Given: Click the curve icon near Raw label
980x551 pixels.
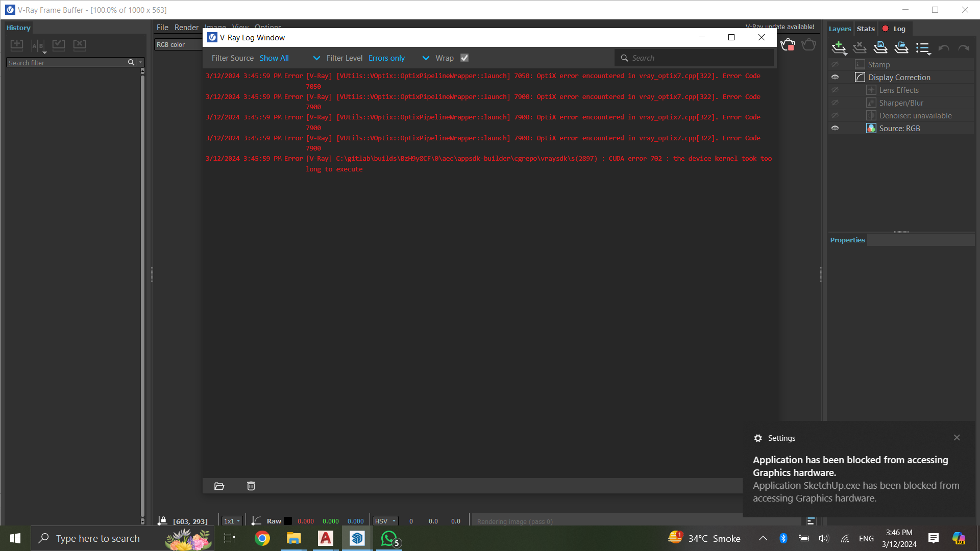Looking at the screenshot, I should (256, 521).
